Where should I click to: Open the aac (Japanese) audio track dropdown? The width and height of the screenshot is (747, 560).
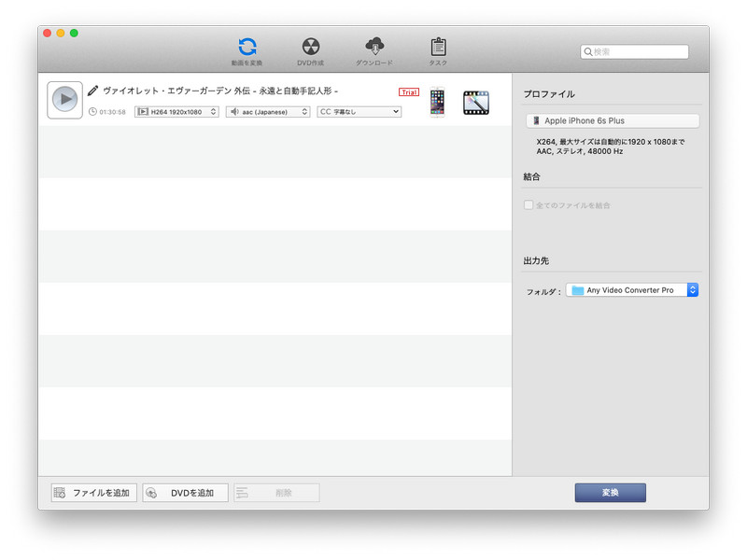click(268, 111)
